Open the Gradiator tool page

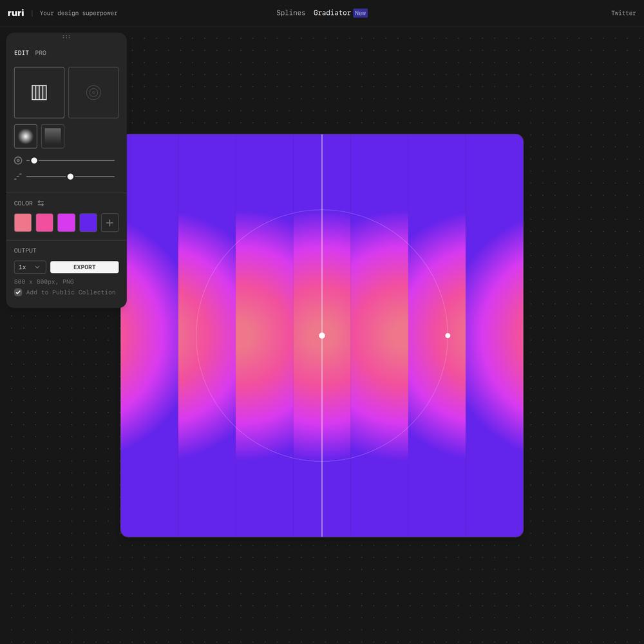(332, 13)
